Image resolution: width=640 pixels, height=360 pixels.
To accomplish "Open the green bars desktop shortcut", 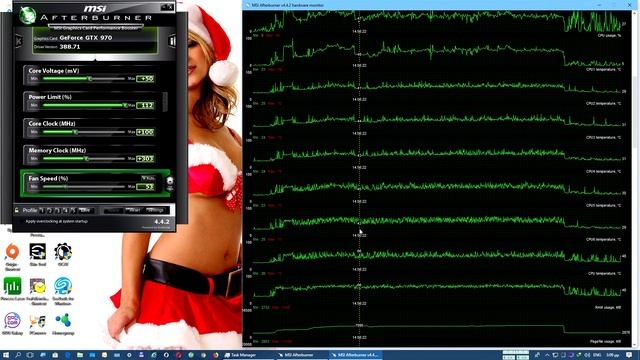I will 13,289.
